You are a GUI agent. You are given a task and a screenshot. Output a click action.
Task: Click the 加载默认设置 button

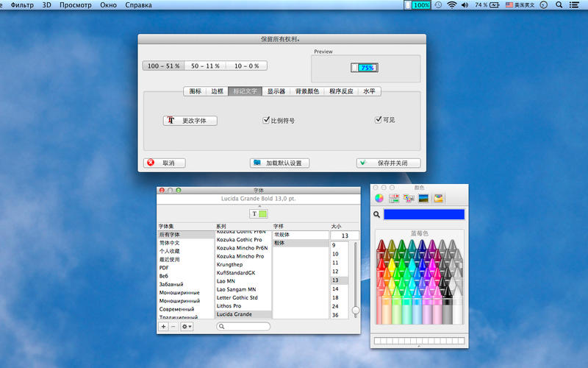click(x=279, y=163)
